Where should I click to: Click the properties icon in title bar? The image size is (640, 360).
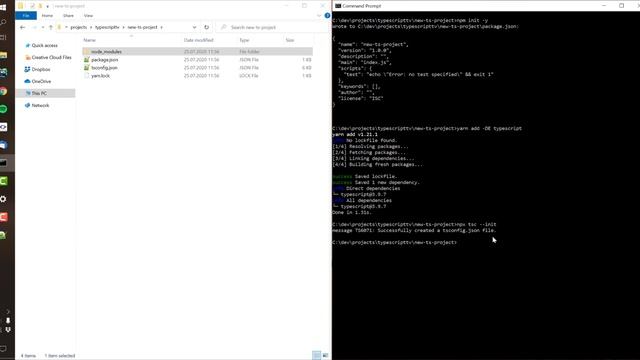pos(33,6)
